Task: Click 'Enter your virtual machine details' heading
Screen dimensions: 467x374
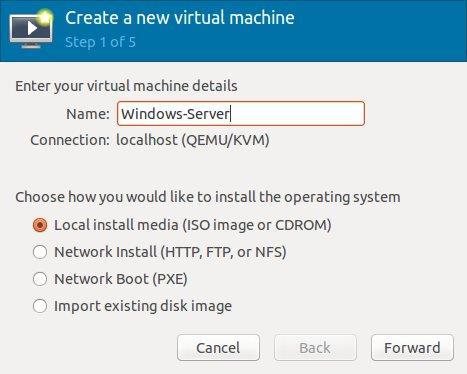Action: (x=126, y=86)
